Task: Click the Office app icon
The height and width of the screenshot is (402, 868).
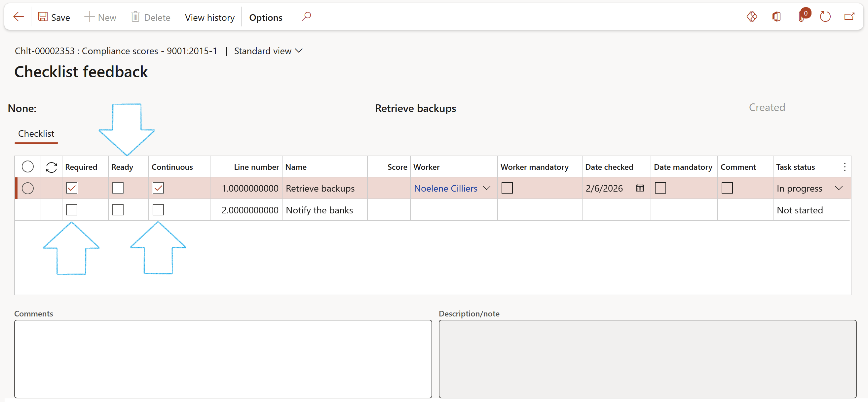Action: click(776, 17)
